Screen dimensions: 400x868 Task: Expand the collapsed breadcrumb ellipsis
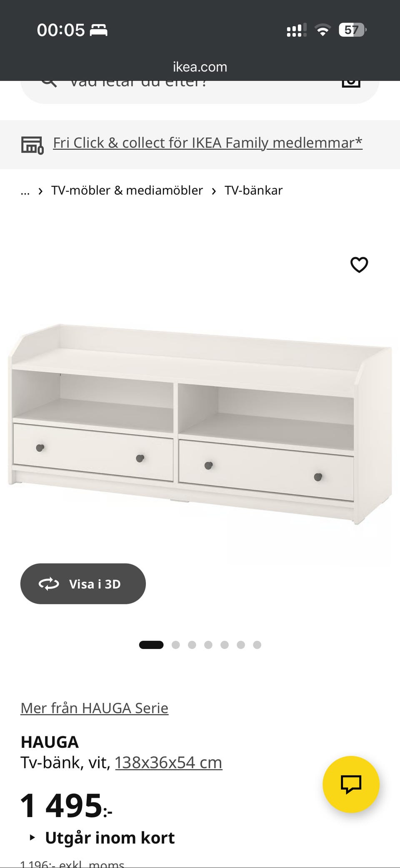click(25, 191)
